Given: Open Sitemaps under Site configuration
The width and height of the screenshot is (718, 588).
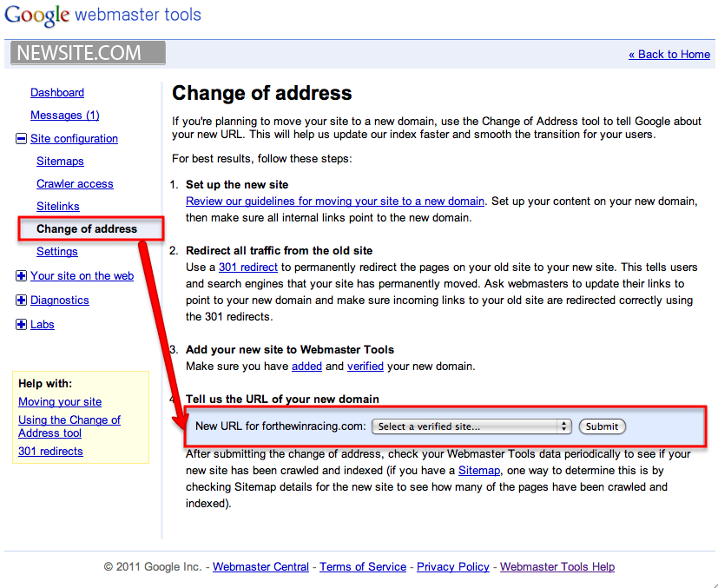Looking at the screenshot, I should point(60,162).
